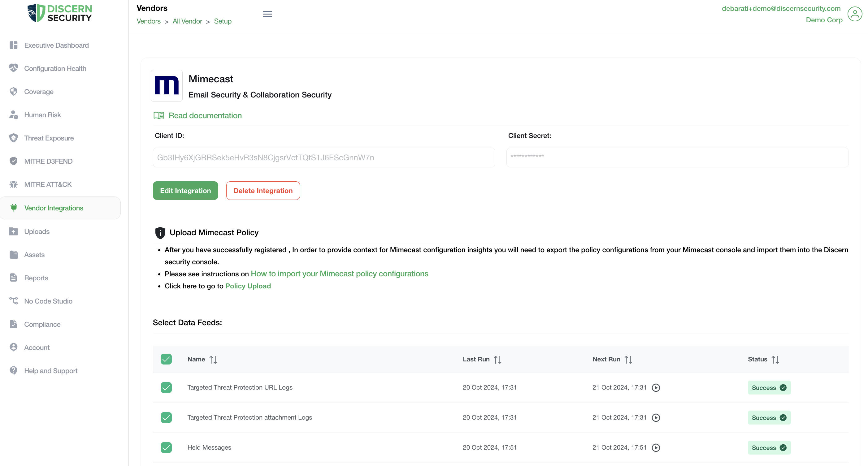Open the Executive Dashboard icon in sidebar
868x466 pixels.
tap(14, 45)
